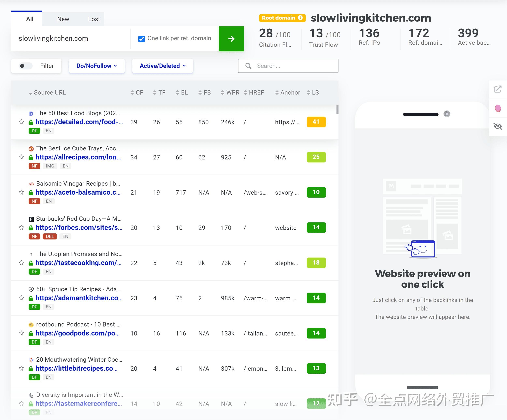Screen dimensions: 507x420
Task: Click the 399 Active backlinks metric
Action: pos(474,37)
